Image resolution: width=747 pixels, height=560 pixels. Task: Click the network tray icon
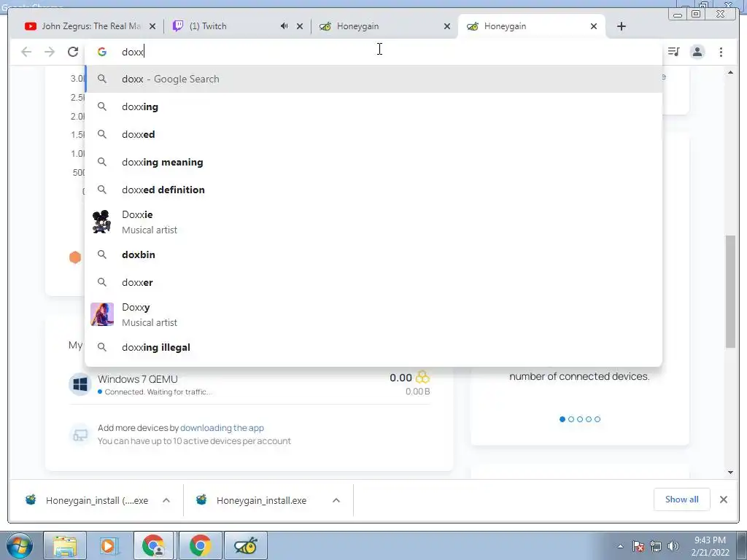(656, 546)
